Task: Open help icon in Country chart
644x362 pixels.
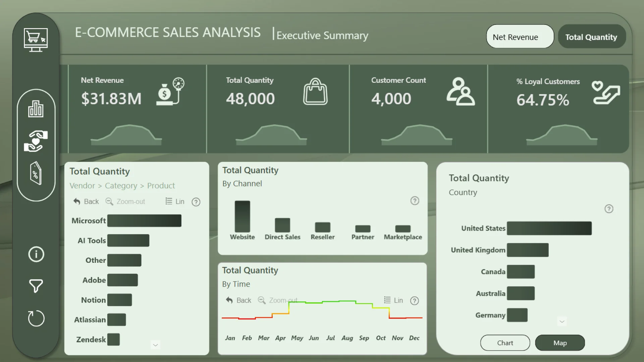Action: [x=609, y=209]
